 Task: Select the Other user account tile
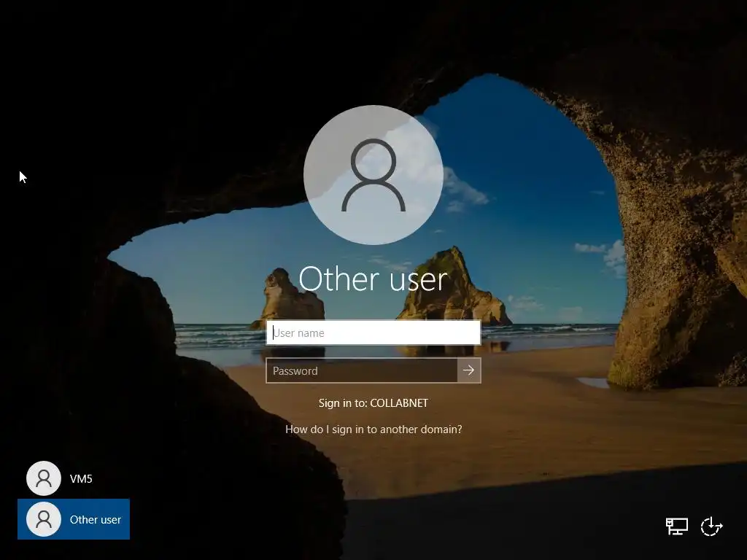[x=74, y=519]
